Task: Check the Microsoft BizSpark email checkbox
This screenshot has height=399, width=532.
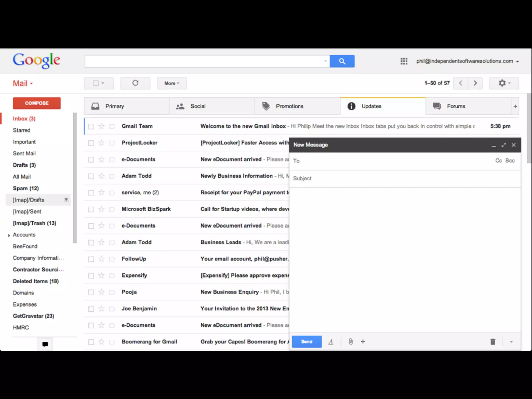Action: 91,209
